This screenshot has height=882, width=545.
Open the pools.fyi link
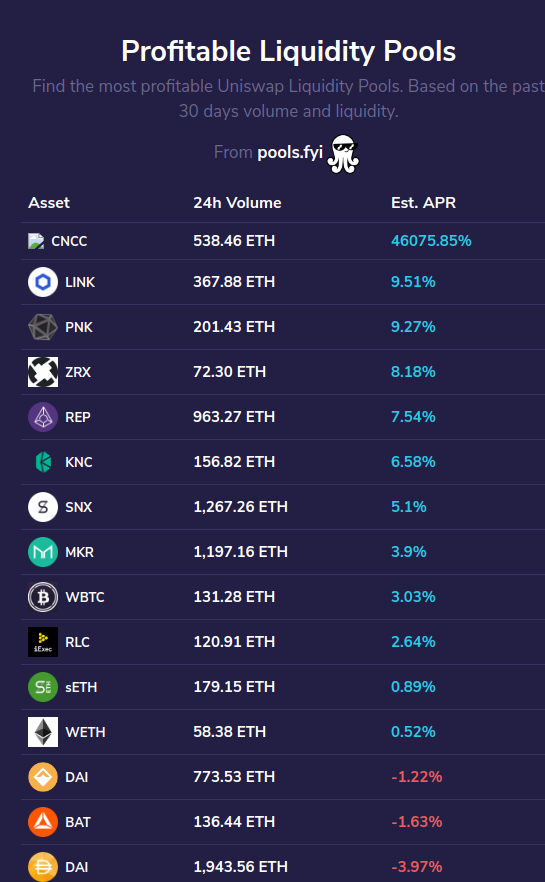(290, 152)
